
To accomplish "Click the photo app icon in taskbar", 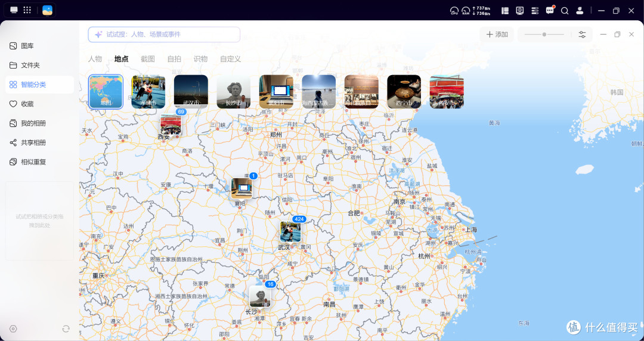I will [x=47, y=10].
